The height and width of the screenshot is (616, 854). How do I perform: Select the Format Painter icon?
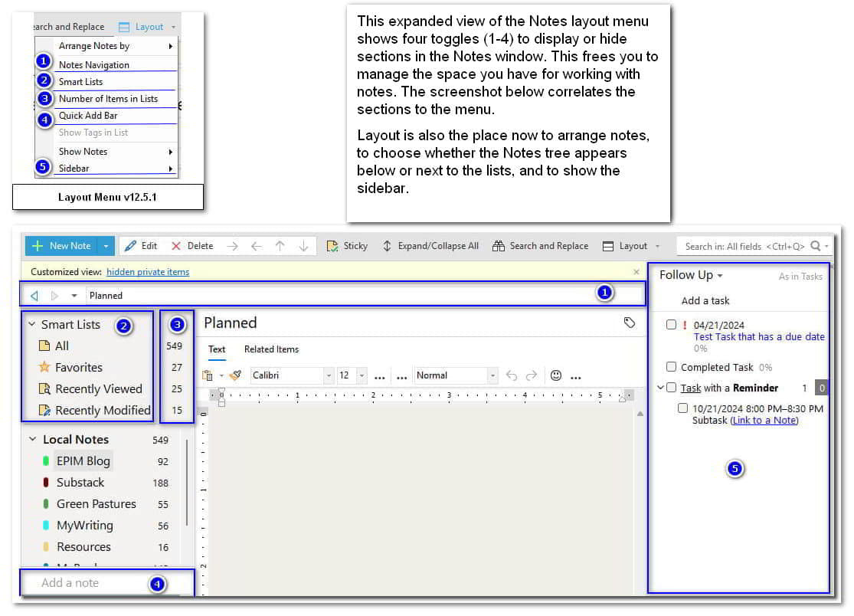[x=237, y=375]
